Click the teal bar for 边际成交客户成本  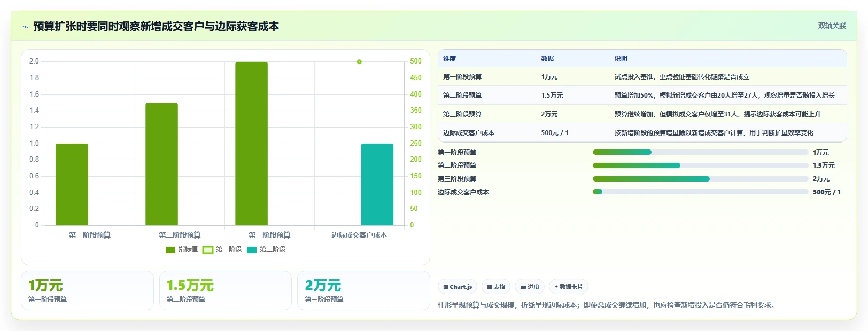pyautogui.click(x=377, y=184)
